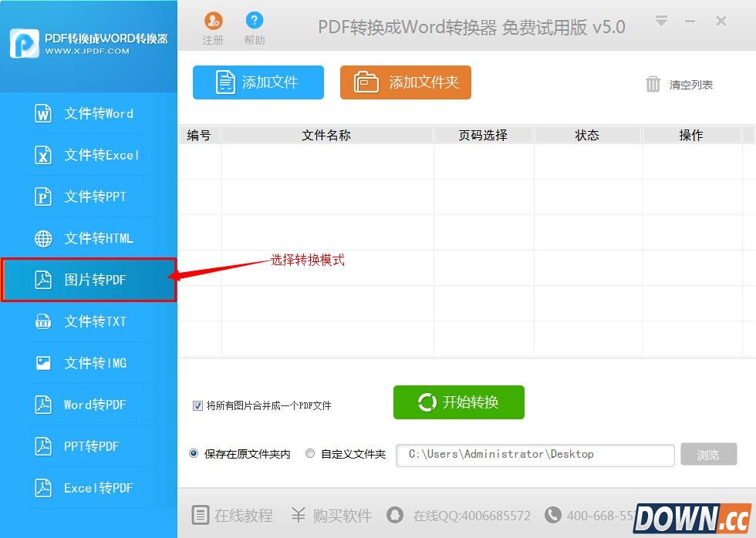Switch to 文件转PPT conversion

[96, 197]
